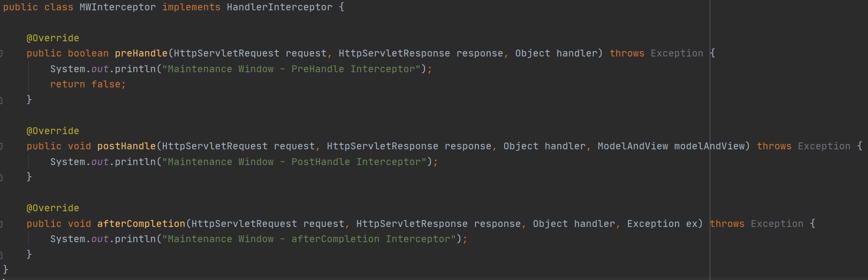Click the boolean return type of preHandle
868x280 pixels.
(x=88, y=54)
